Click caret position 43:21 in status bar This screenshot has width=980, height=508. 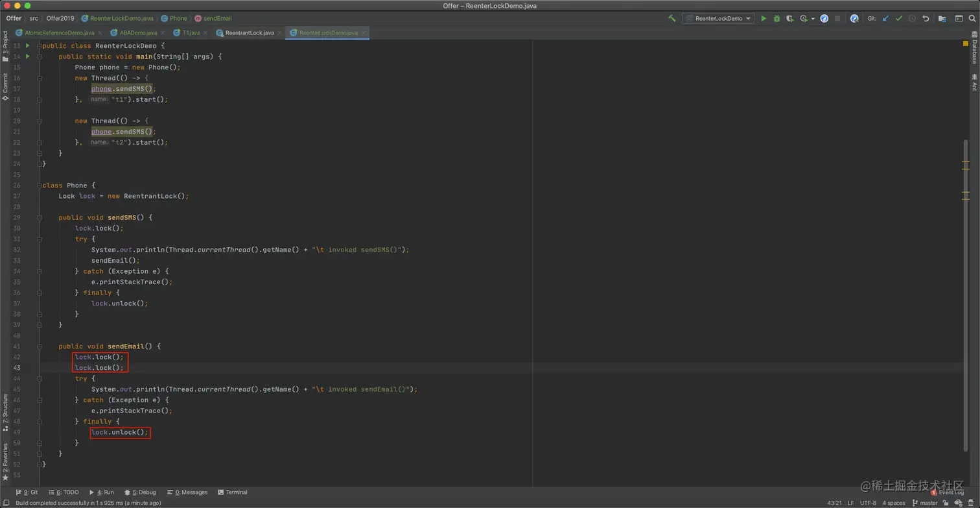point(834,503)
